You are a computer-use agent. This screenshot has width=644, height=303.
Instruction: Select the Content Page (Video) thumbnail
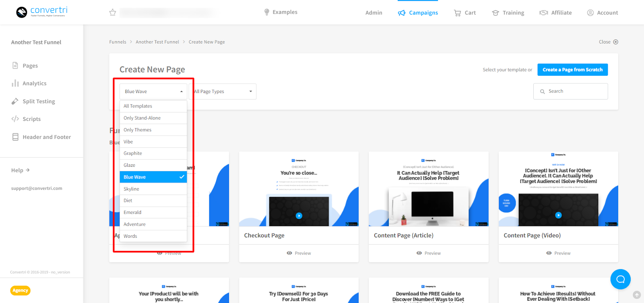[x=558, y=189]
